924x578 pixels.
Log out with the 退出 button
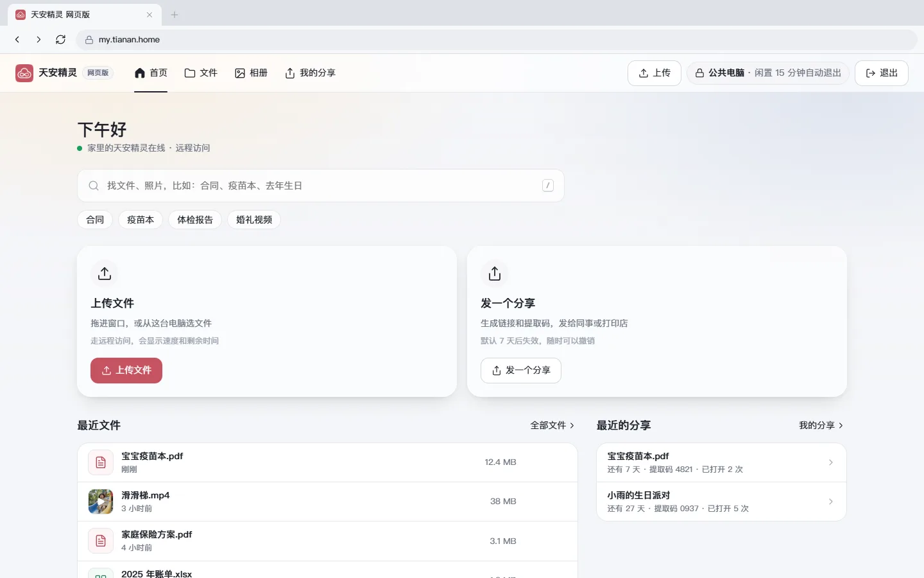[882, 73]
